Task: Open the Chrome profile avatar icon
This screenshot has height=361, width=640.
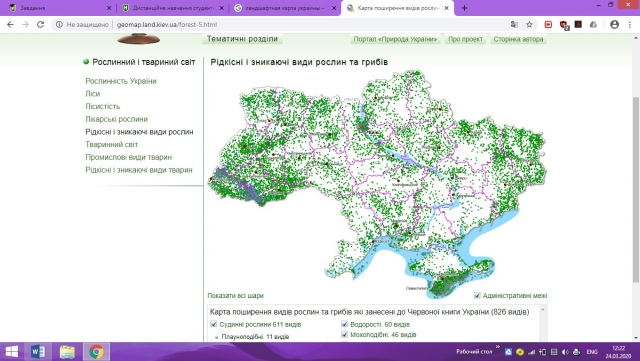Action: 614,25
